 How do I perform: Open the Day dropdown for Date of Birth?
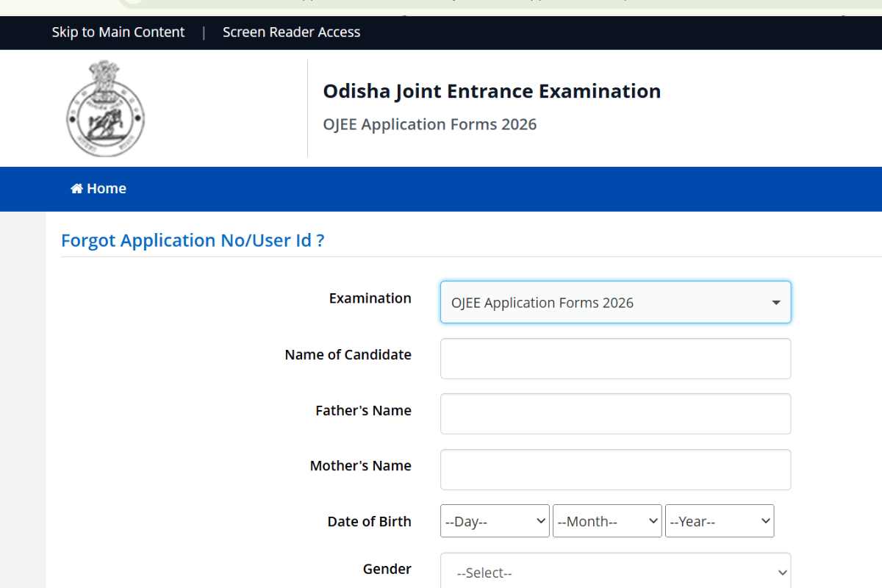coord(494,520)
